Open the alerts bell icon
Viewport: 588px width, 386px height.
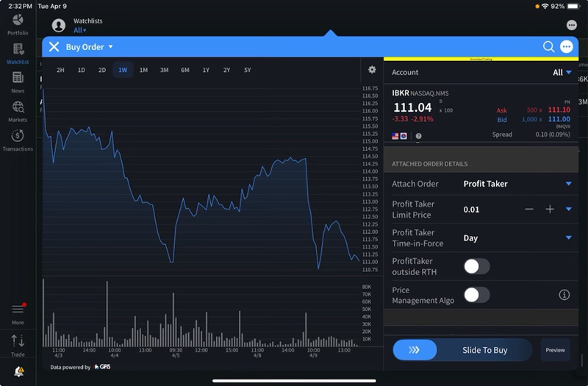[19, 371]
